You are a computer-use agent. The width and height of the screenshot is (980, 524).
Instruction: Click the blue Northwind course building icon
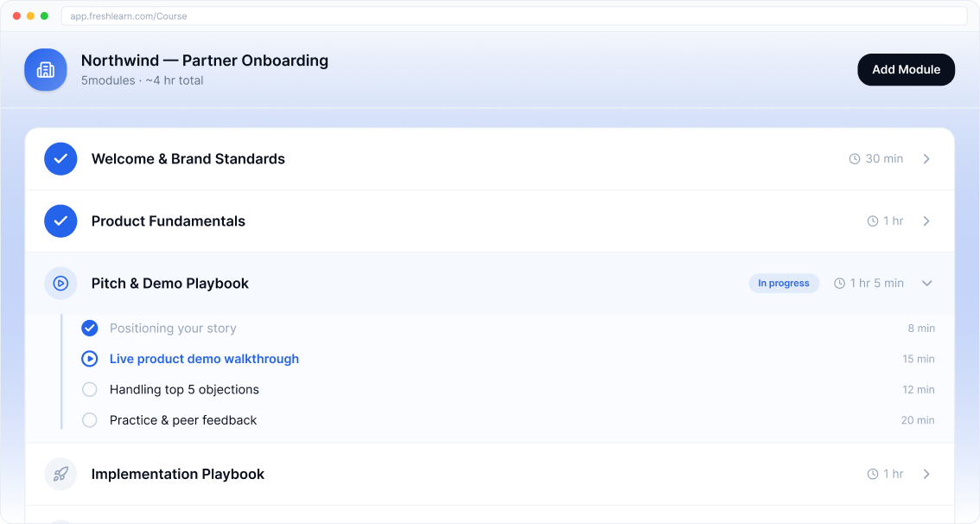pyautogui.click(x=46, y=69)
